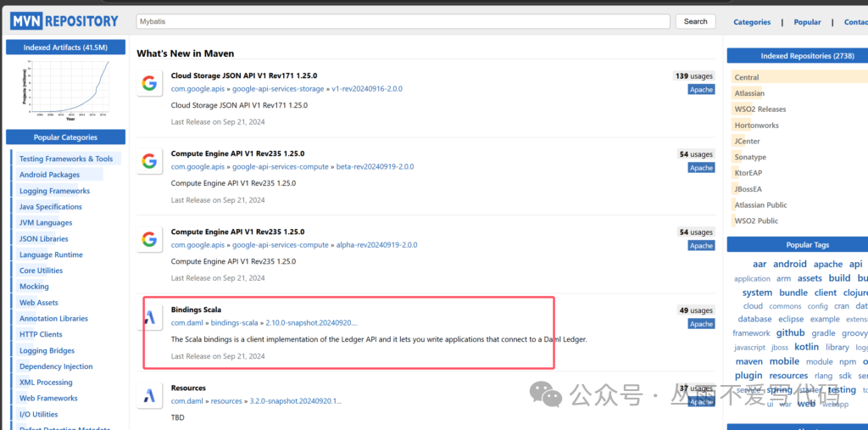
Task: Open version beta-rev20240919-2.0.0
Action: click(376, 166)
